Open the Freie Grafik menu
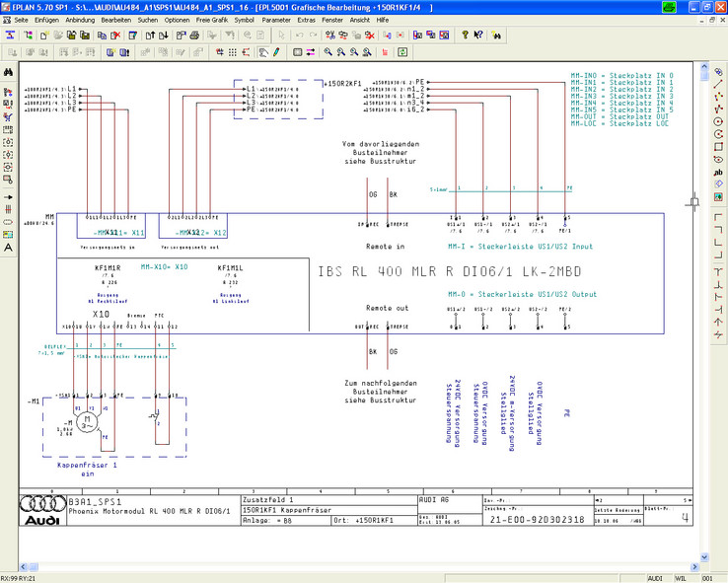Image resolution: width=728 pixels, height=583 pixels. 210,20
